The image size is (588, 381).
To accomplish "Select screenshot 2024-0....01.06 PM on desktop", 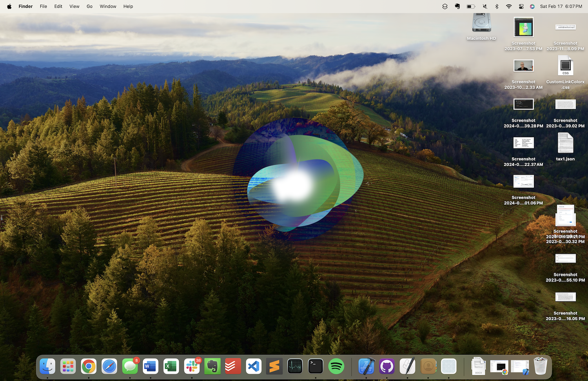I will pyautogui.click(x=524, y=181).
